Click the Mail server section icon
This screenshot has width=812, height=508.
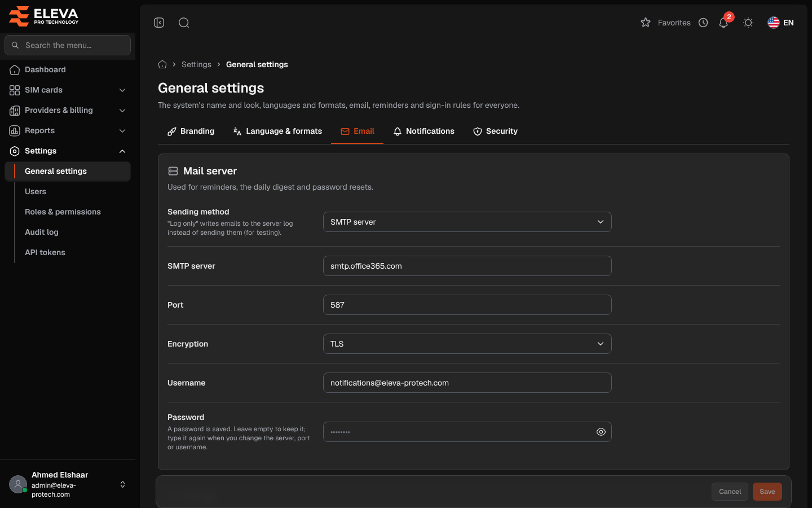[x=173, y=171]
